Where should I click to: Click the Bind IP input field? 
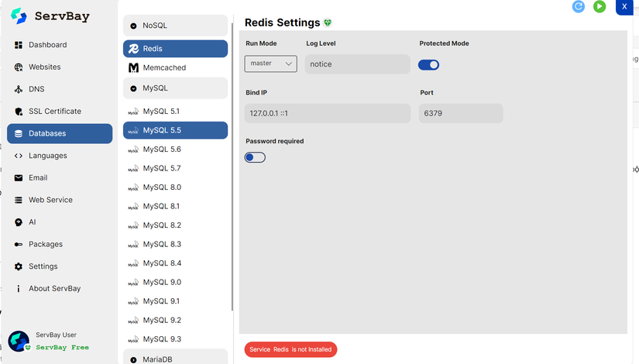[327, 113]
